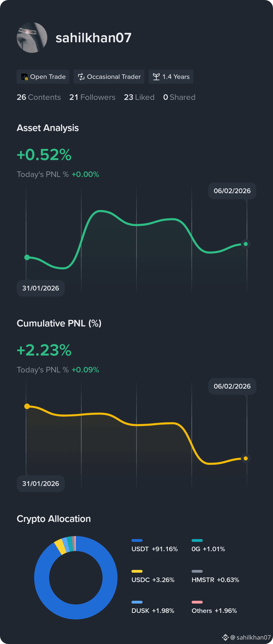Open the 21 Followers list
Screen dimensions: 273x644
click(x=92, y=97)
